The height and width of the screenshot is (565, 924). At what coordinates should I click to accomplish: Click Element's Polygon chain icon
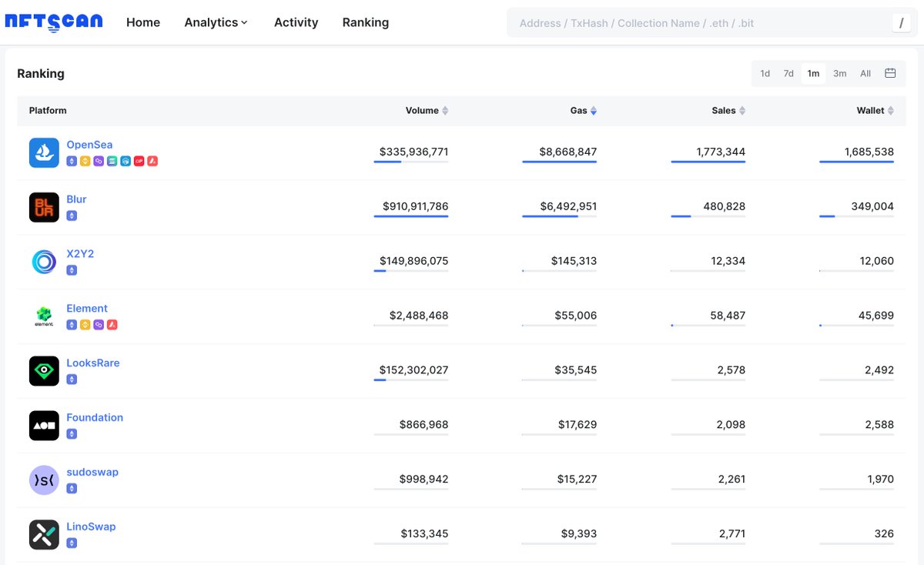click(x=99, y=325)
